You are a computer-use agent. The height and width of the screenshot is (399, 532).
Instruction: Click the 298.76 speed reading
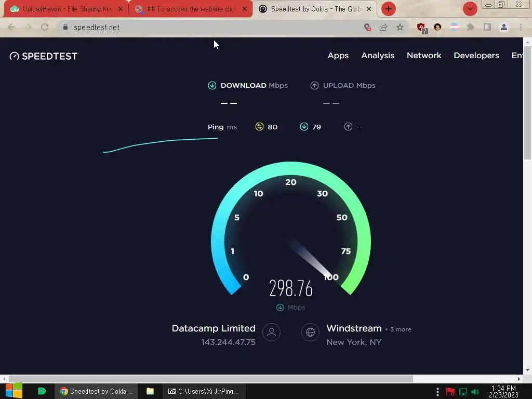click(291, 288)
